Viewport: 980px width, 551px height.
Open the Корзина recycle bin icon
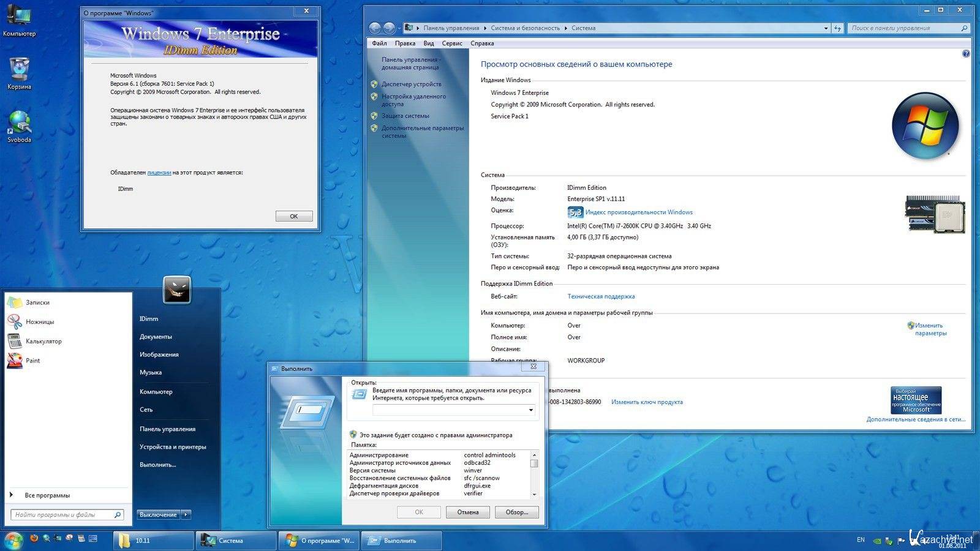(19, 73)
